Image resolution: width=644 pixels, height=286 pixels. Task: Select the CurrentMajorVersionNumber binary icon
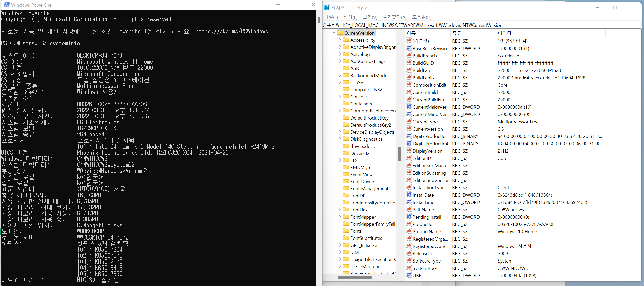pos(409,107)
